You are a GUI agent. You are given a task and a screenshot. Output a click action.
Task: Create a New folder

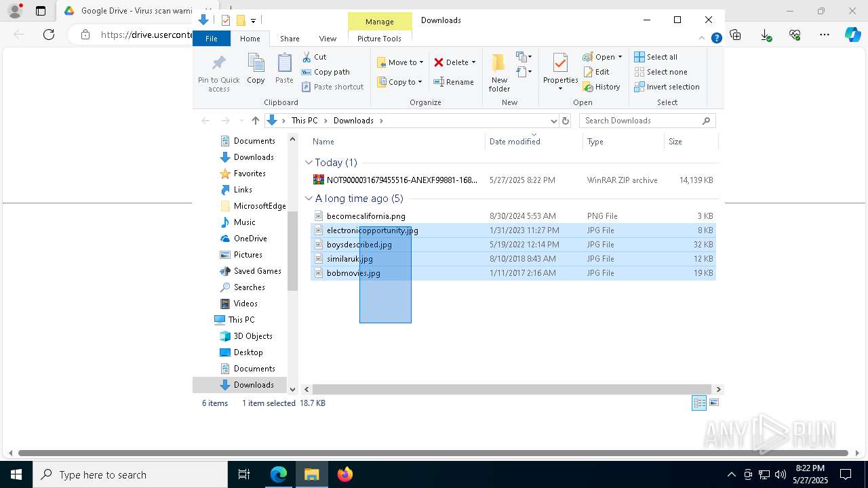499,73
